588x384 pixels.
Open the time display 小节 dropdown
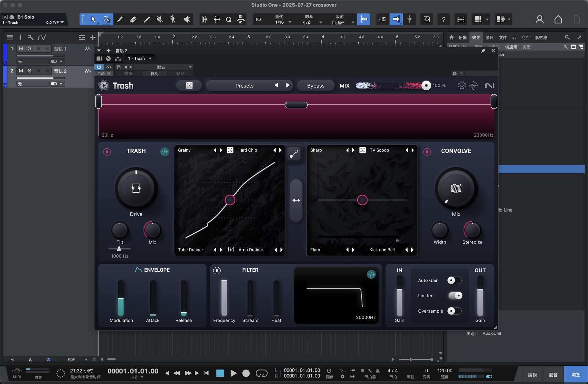pos(137,377)
